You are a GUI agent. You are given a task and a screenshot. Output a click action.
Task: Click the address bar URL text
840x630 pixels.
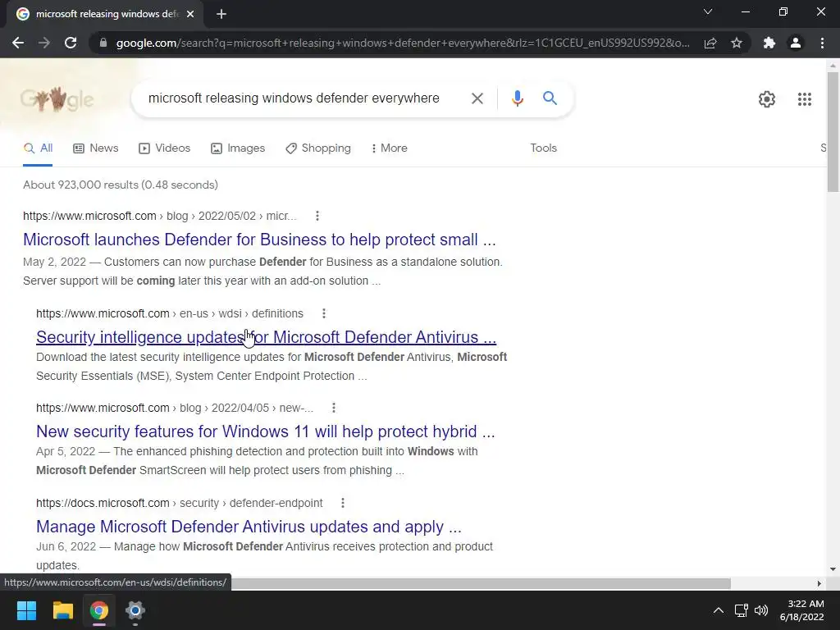[x=403, y=43]
